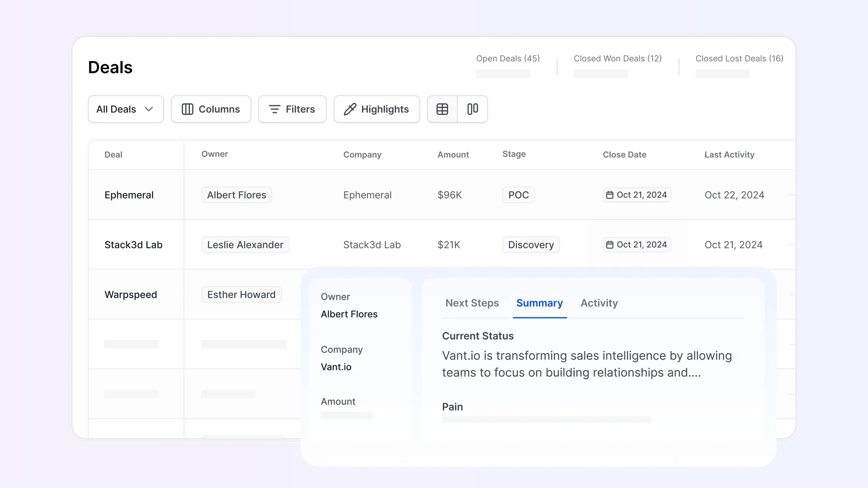Click the Amount label in detail panel
Image resolution: width=868 pixels, height=488 pixels.
(338, 401)
